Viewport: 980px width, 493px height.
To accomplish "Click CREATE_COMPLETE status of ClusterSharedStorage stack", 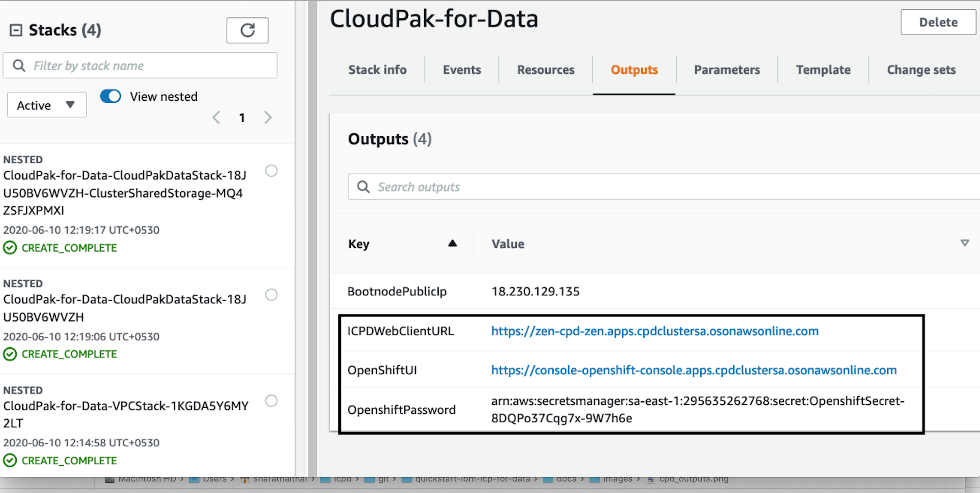I will point(69,248).
